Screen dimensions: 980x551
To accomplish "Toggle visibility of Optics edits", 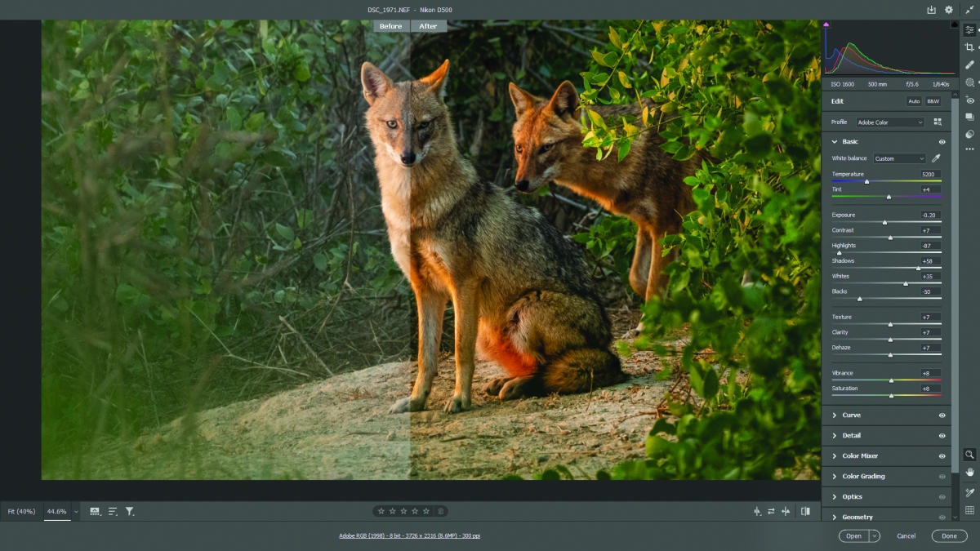I will click(x=942, y=497).
